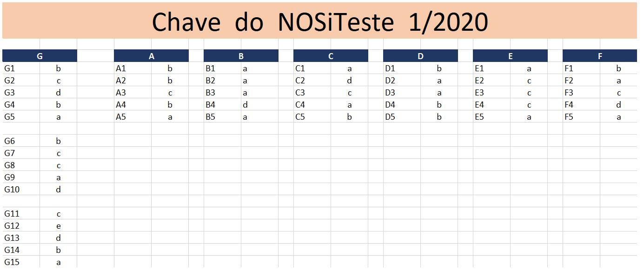The height and width of the screenshot is (272, 644).
Task: Click answer 'e' next to G12
Action: 59,226
